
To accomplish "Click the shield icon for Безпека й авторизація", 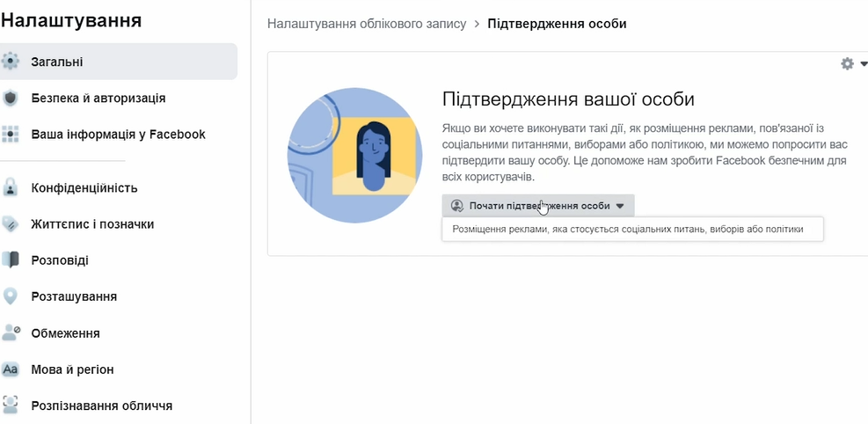I will coord(10,99).
